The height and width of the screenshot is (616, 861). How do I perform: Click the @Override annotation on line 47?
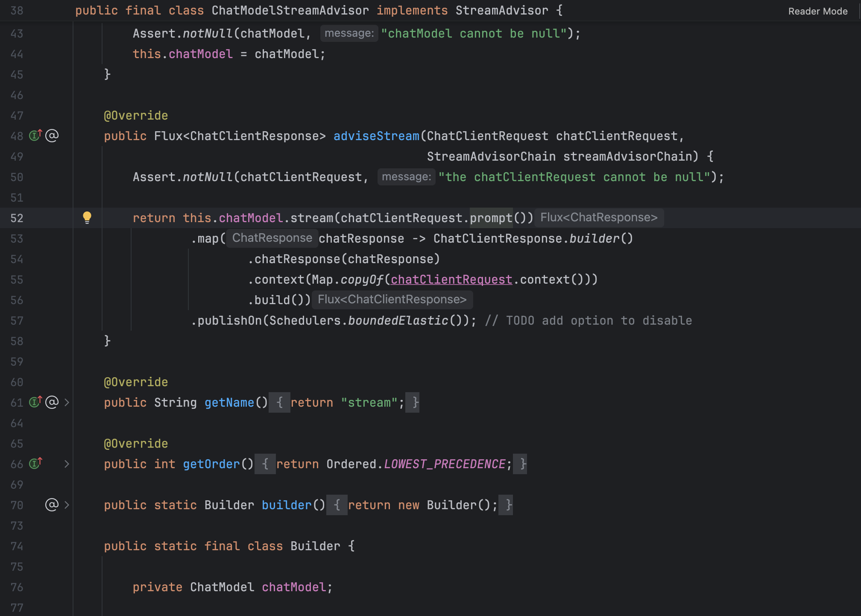click(x=136, y=115)
